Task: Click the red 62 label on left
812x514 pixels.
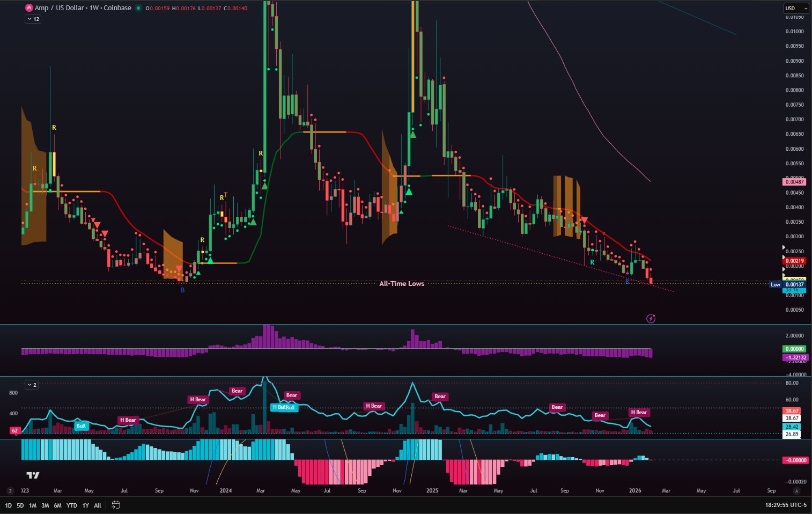Action: pyautogui.click(x=15, y=430)
